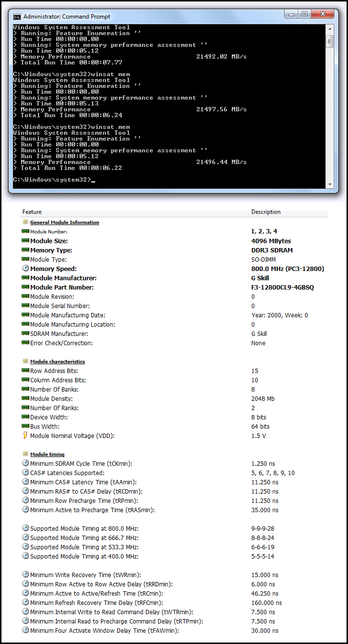Click the Module characteristics section icon
Screen dimensions: 348x644
[x=25, y=361]
